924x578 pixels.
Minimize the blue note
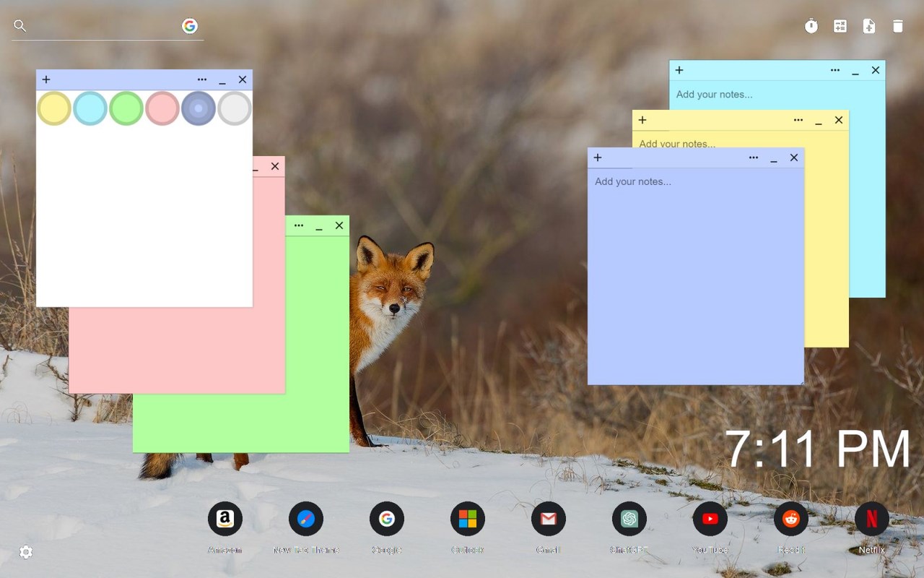[774, 158]
